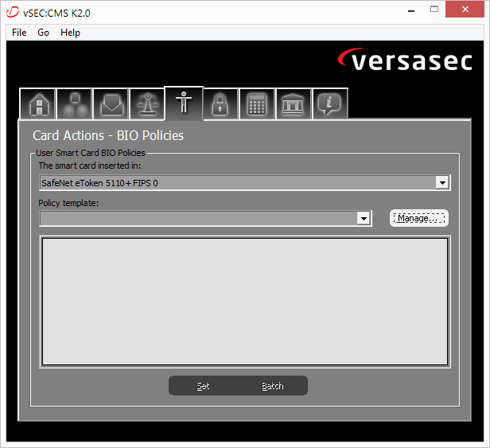Click 'User Smart Card BIO Policies' group label
The height and width of the screenshot is (448, 490).
91,153
